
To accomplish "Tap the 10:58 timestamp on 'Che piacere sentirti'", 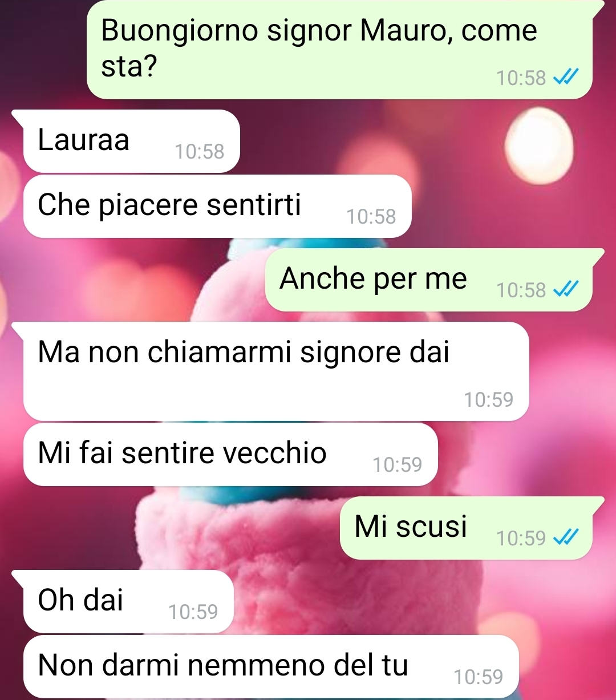I will [x=371, y=217].
